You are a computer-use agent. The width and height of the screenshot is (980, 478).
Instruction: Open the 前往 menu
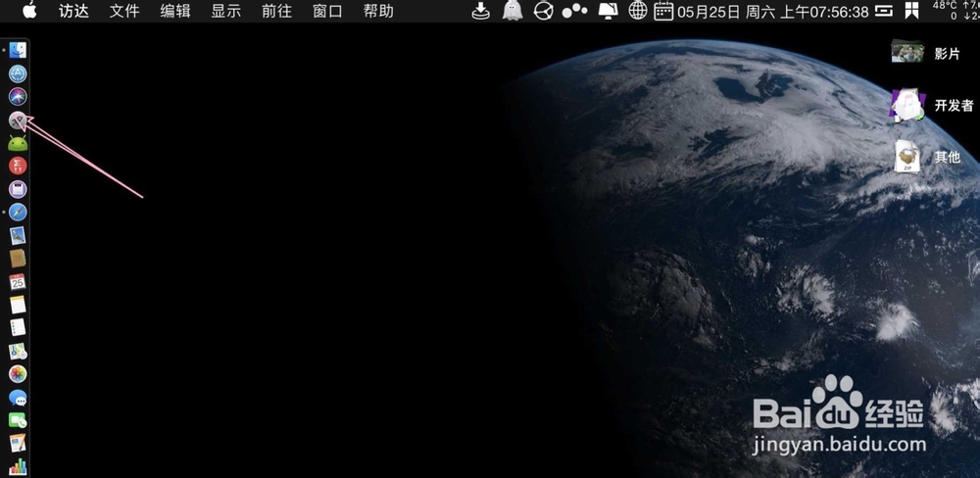tap(276, 11)
